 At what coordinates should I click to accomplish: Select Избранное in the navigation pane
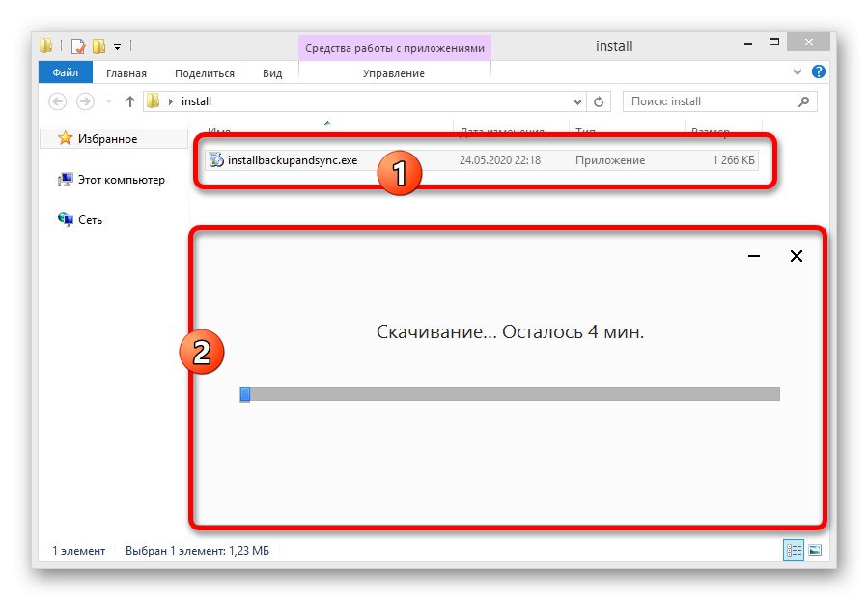pyautogui.click(x=115, y=139)
